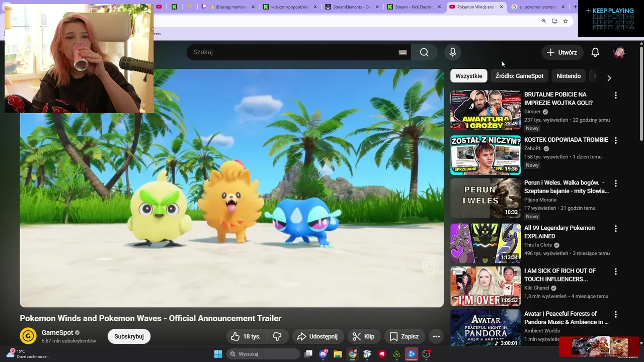Screen dimensions: 644x362
Task: Open YouTube notifications bell
Action: tap(595, 52)
